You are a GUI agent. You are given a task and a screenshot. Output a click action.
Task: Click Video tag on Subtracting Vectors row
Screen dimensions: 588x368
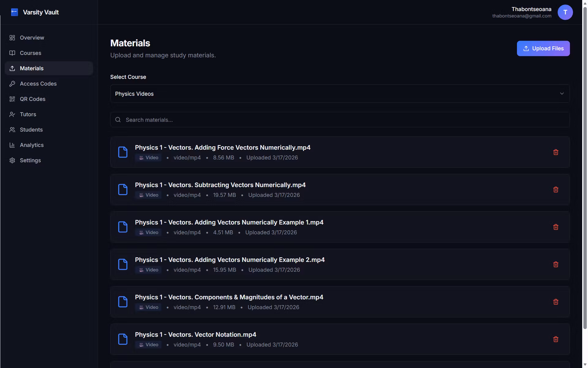(148, 195)
